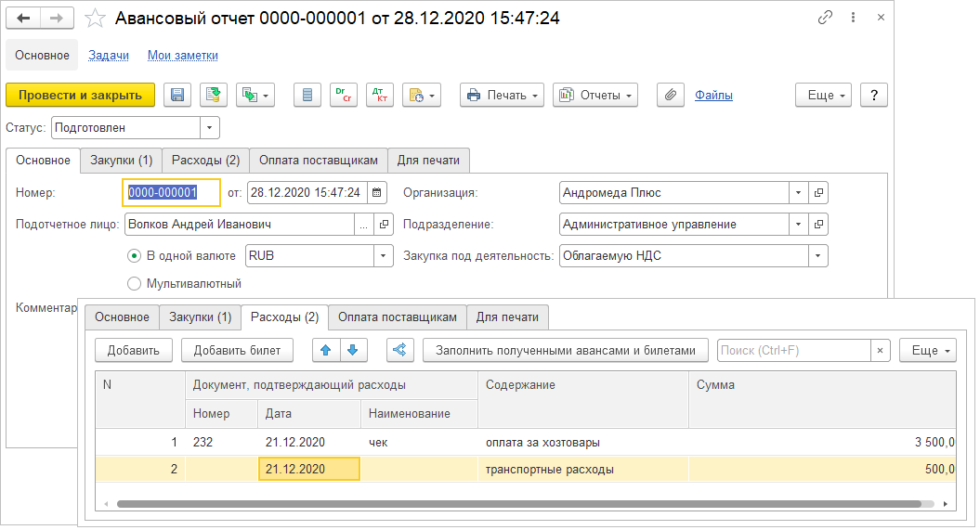This screenshot has height=530, width=980.
Task: Attach a file with the paperclip icon
Action: pos(670,95)
